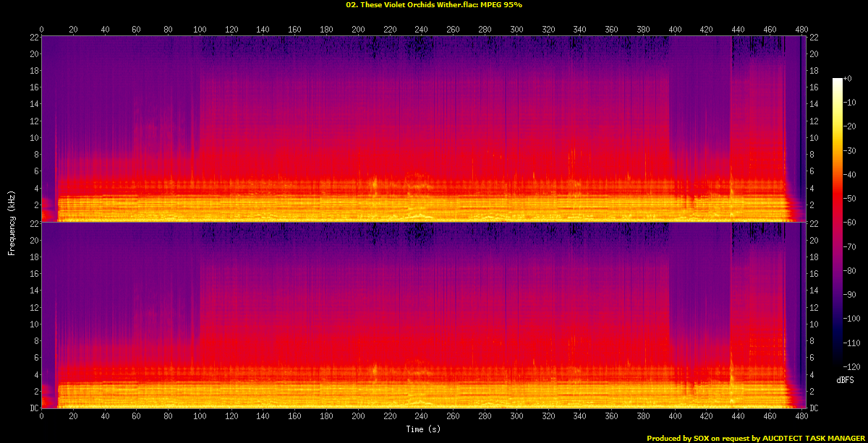Click the "DC" label on left frequency axis
The width and height of the screenshot is (868, 443).
click(x=33, y=408)
